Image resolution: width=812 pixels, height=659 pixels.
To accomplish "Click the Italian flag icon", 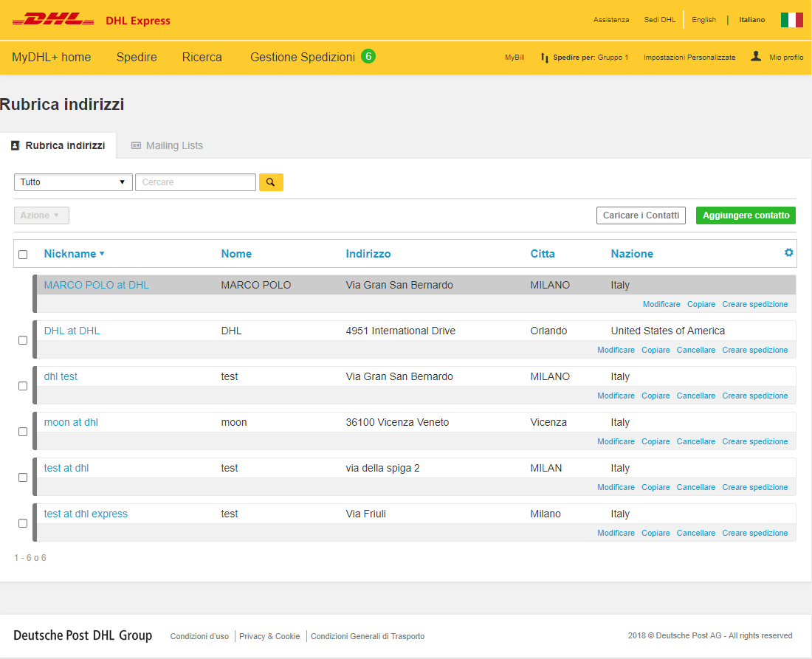I will pyautogui.click(x=791, y=20).
